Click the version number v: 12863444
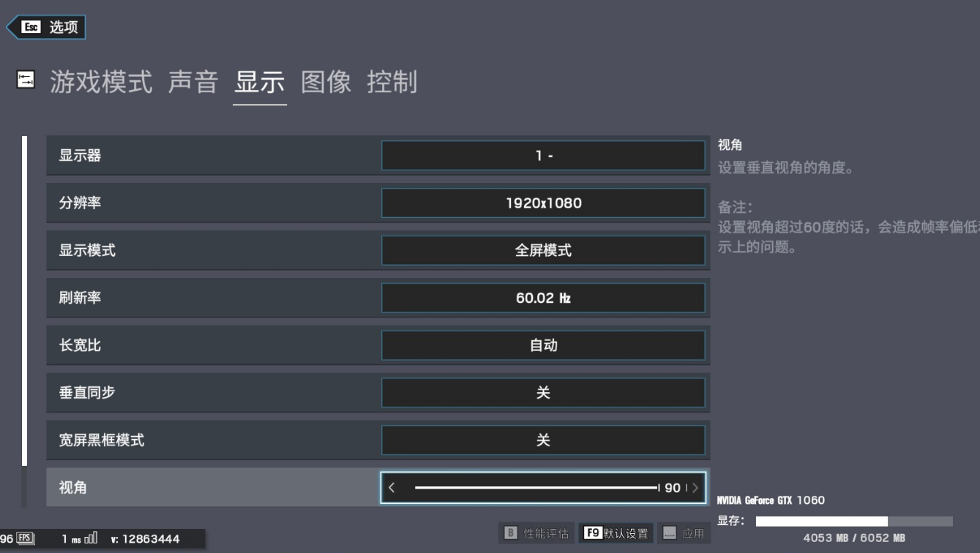 146,539
